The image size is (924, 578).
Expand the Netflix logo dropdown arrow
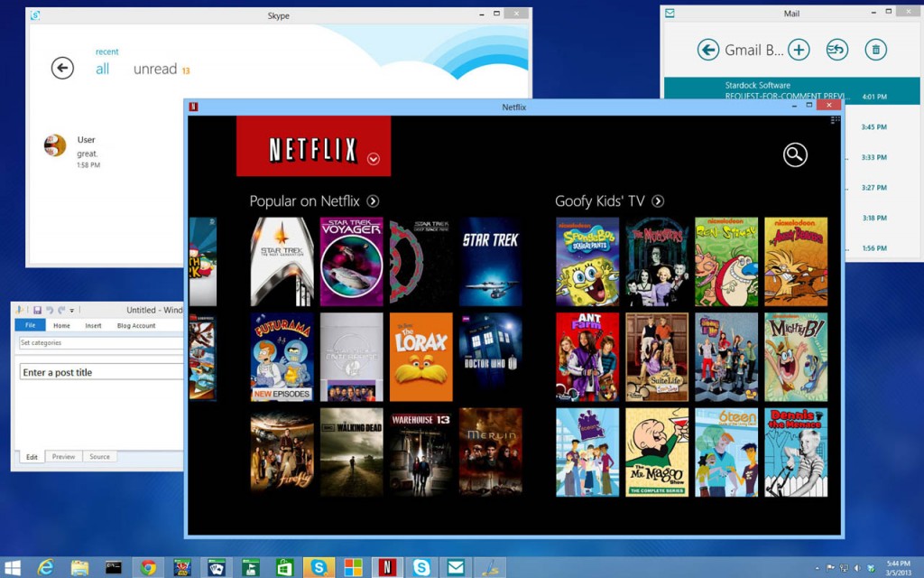(373, 159)
